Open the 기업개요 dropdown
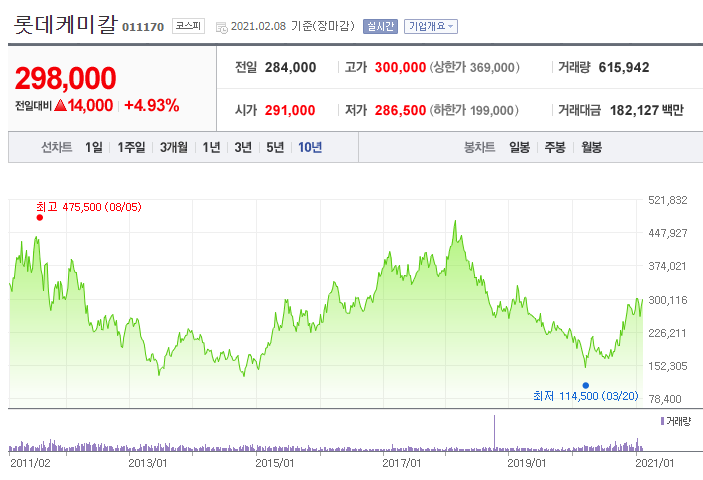Image resolution: width=703 pixels, height=480 pixels. [430, 26]
